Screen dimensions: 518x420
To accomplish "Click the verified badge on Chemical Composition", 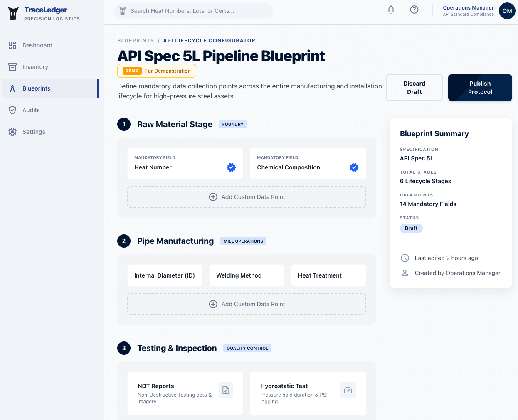I will (x=354, y=167).
